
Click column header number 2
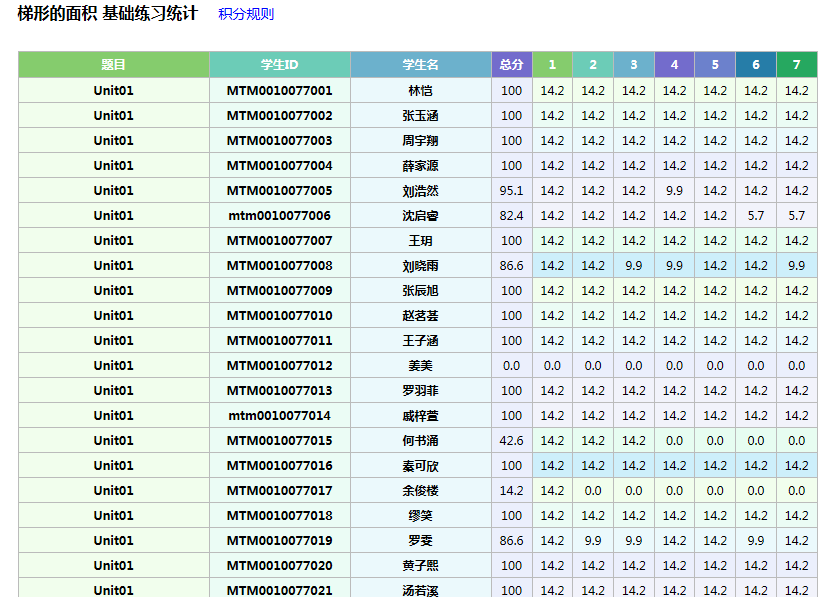coord(593,65)
